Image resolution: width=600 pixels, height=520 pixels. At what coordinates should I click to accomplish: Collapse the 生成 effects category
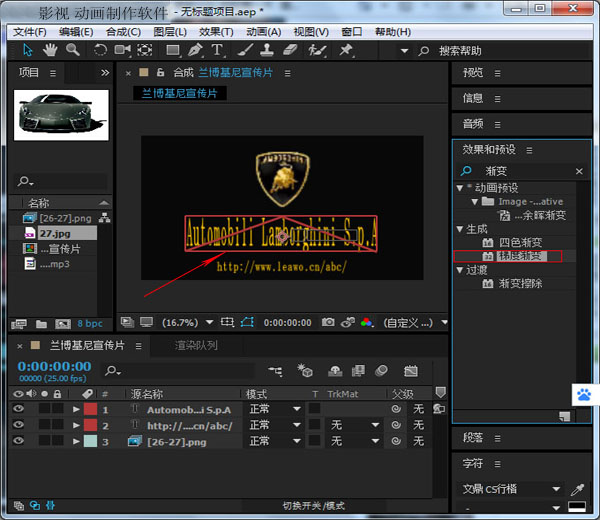pyautogui.click(x=460, y=229)
